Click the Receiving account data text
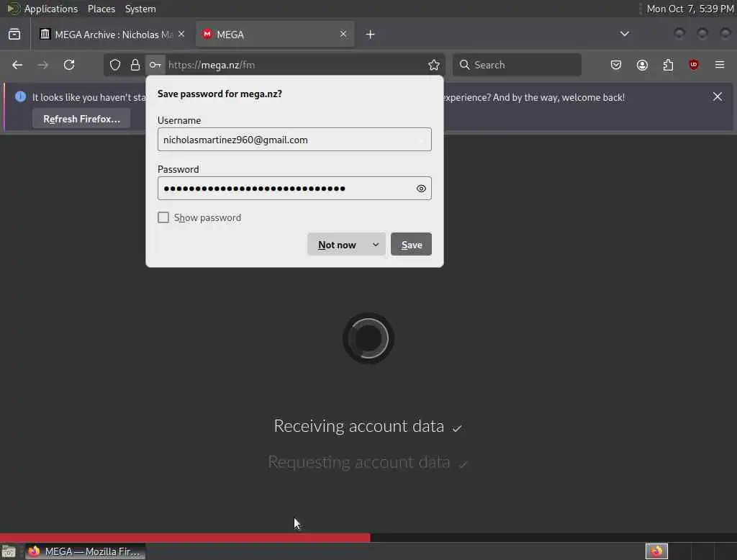 (x=358, y=426)
